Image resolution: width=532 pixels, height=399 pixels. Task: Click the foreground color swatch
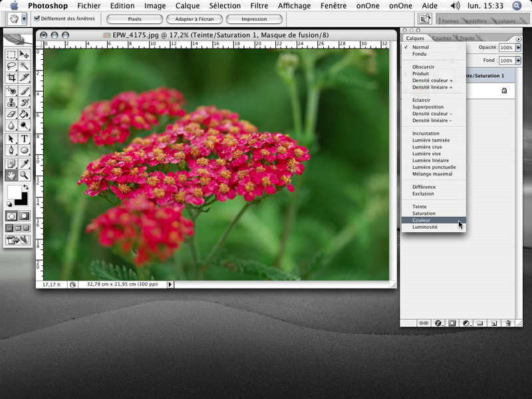pyautogui.click(x=13, y=192)
